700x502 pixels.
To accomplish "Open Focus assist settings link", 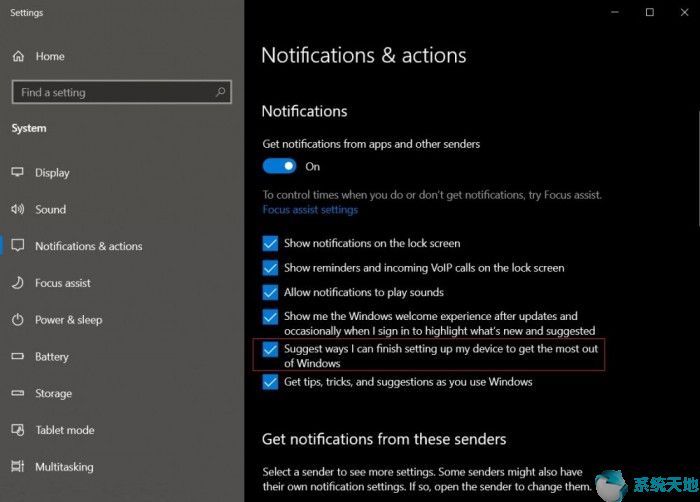I will pyautogui.click(x=310, y=209).
